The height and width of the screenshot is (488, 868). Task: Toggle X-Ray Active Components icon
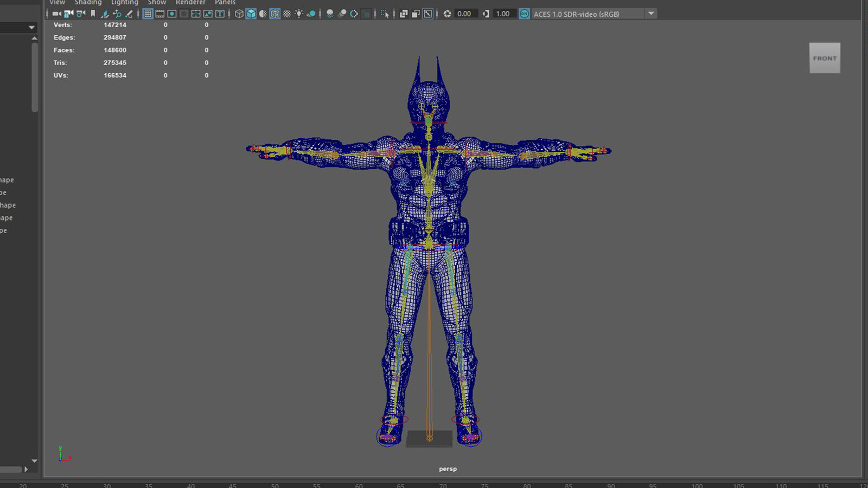click(416, 14)
